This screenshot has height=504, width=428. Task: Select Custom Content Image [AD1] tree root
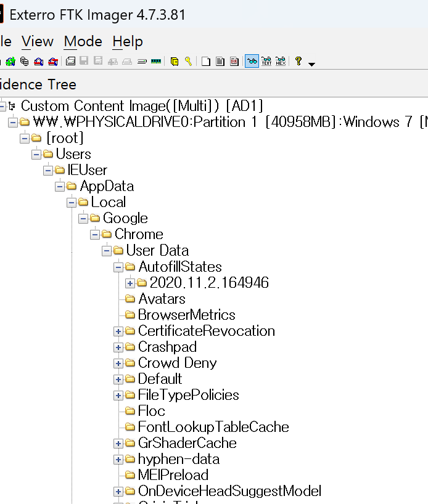tap(142, 106)
